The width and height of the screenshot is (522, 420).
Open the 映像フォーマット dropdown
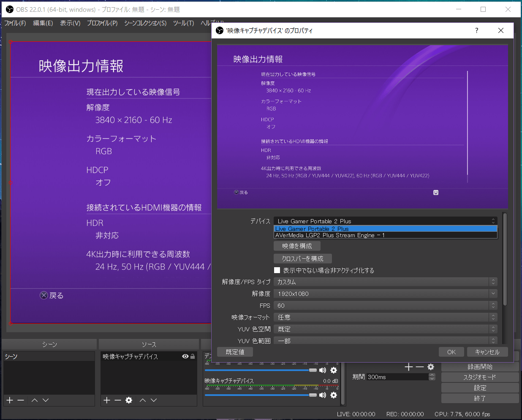tap(386, 317)
